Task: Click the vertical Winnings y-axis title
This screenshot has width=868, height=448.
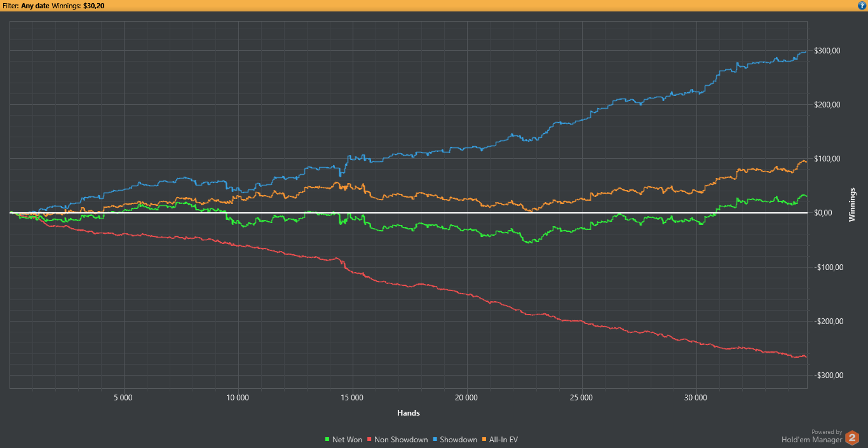Action: coord(852,205)
